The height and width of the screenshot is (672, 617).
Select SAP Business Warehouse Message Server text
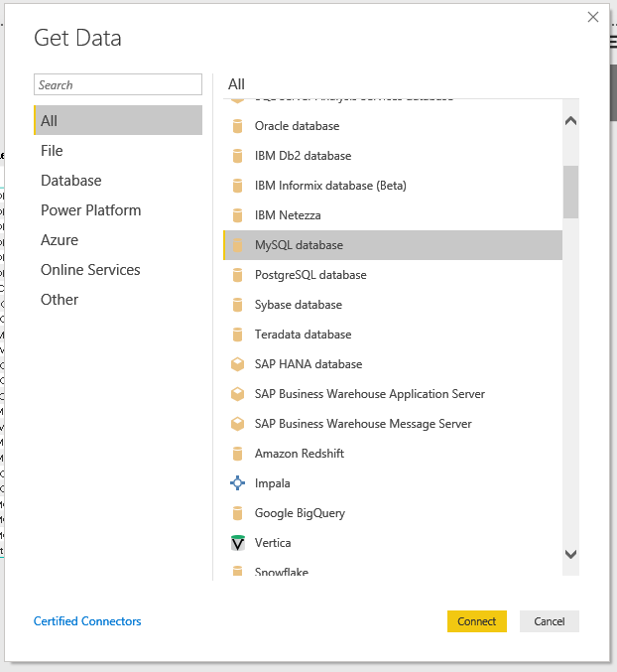[363, 424]
